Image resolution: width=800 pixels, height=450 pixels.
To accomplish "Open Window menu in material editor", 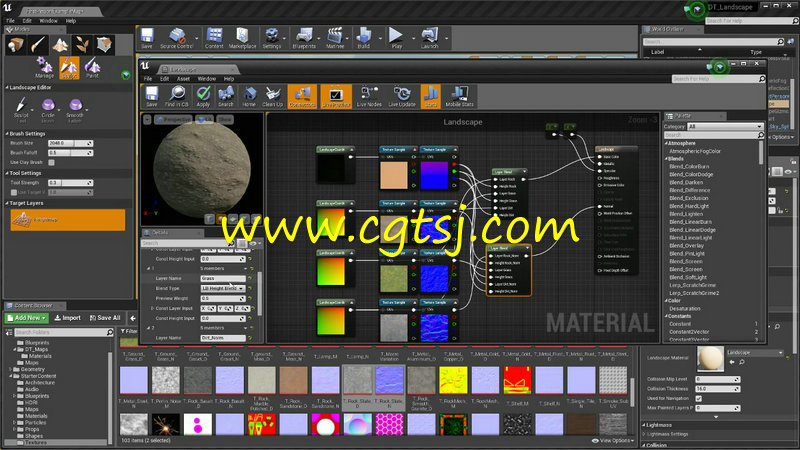I will (x=207, y=79).
